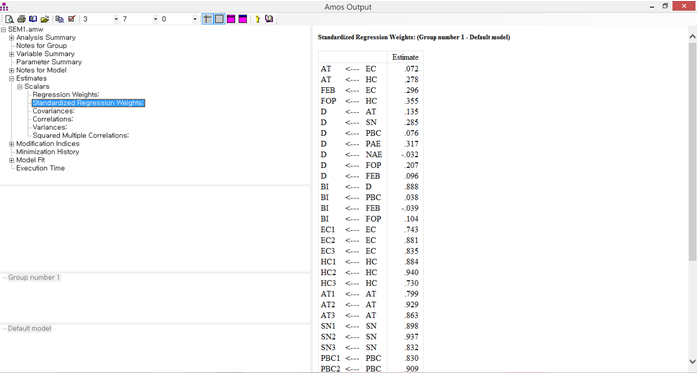Expand the Notes for Model node
Screen dimensions: 699x373
(x=12, y=70)
